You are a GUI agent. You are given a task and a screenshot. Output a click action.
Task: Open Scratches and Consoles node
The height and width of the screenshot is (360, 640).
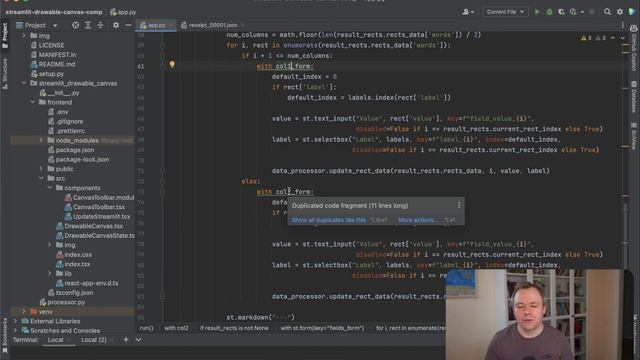pos(65,331)
